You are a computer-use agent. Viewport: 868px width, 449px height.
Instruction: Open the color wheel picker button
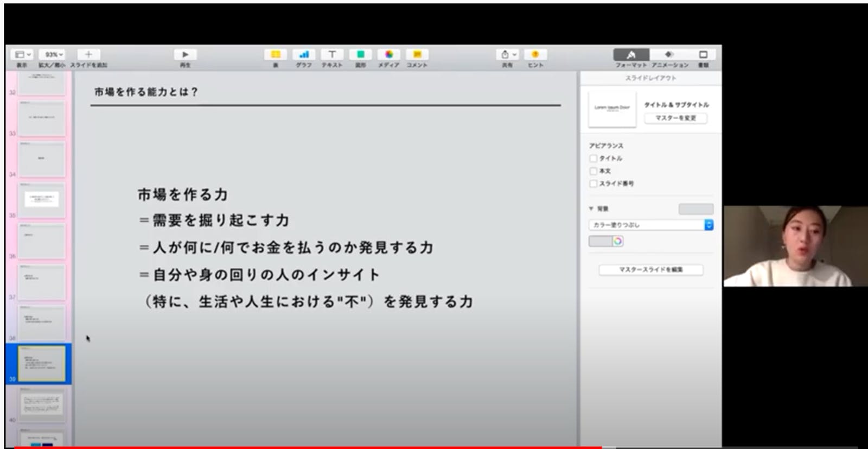click(618, 241)
